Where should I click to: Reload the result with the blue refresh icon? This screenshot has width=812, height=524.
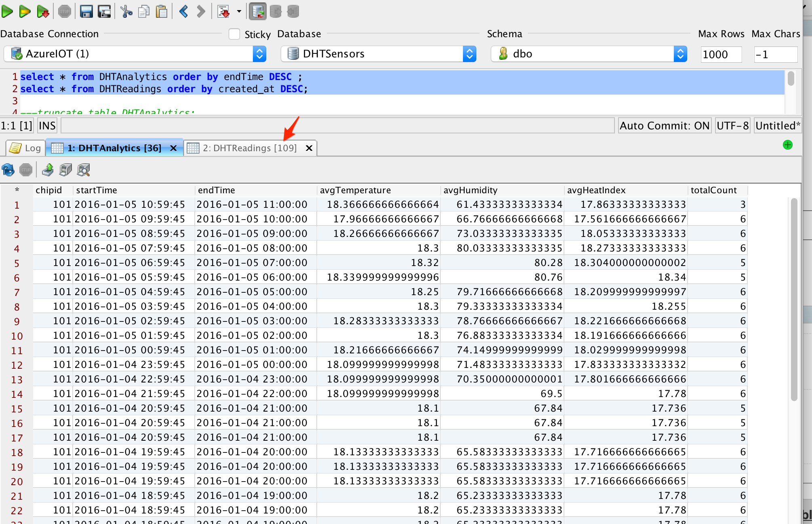click(x=8, y=170)
